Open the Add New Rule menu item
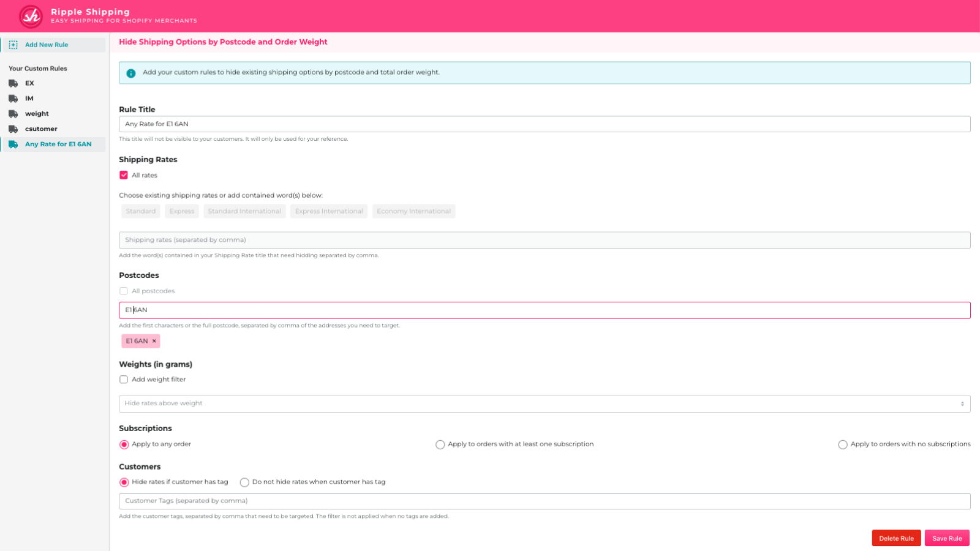The height and width of the screenshot is (551, 980). [x=53, y=45]
